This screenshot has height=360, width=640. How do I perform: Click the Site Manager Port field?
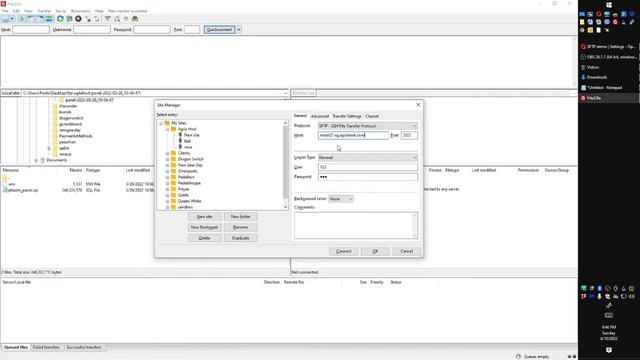point(409,135)
